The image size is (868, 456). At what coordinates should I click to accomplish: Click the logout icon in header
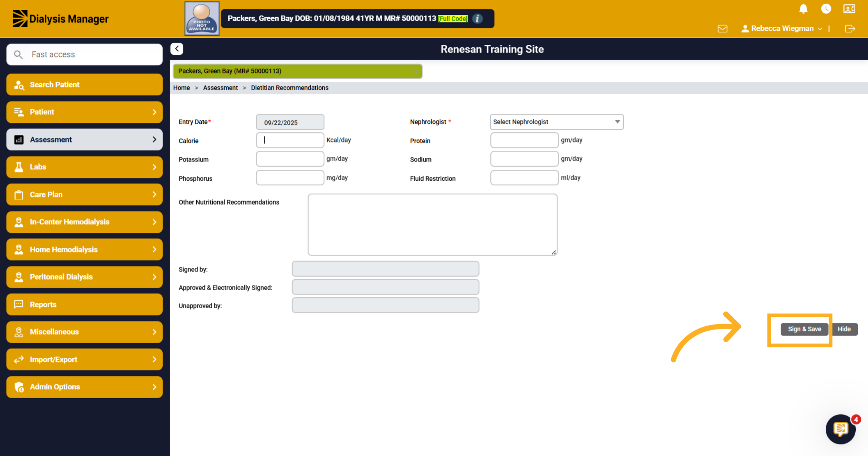click(x=850, y=29)
